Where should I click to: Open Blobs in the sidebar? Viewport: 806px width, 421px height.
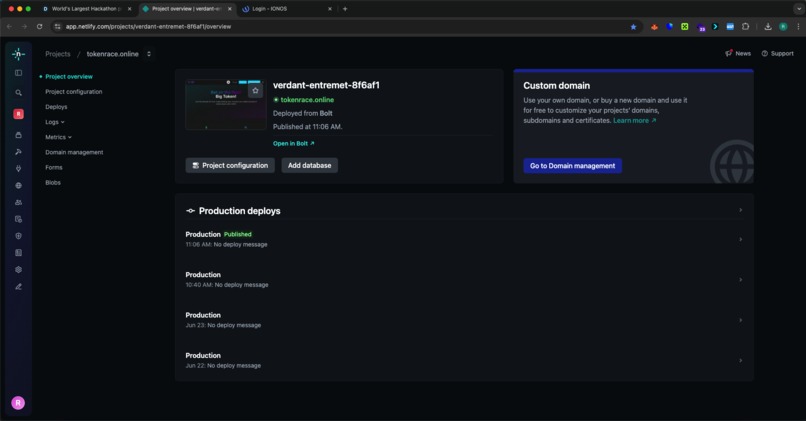[x=52, y=182]
